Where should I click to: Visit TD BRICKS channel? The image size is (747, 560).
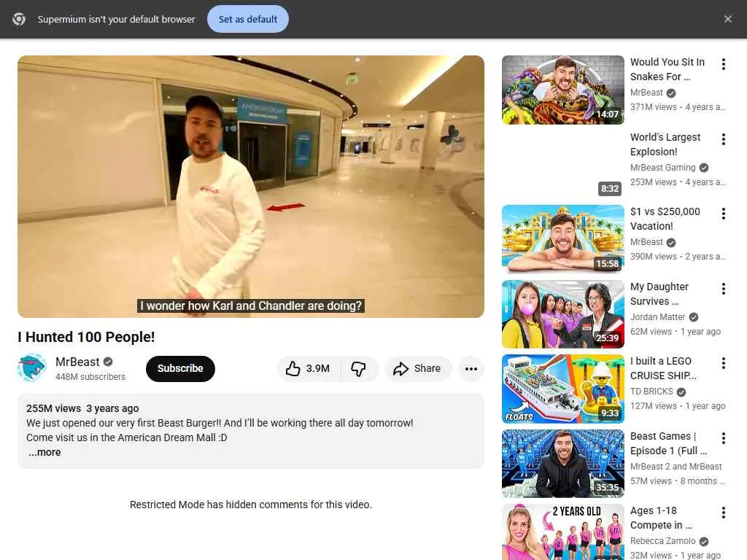point(651,392)
